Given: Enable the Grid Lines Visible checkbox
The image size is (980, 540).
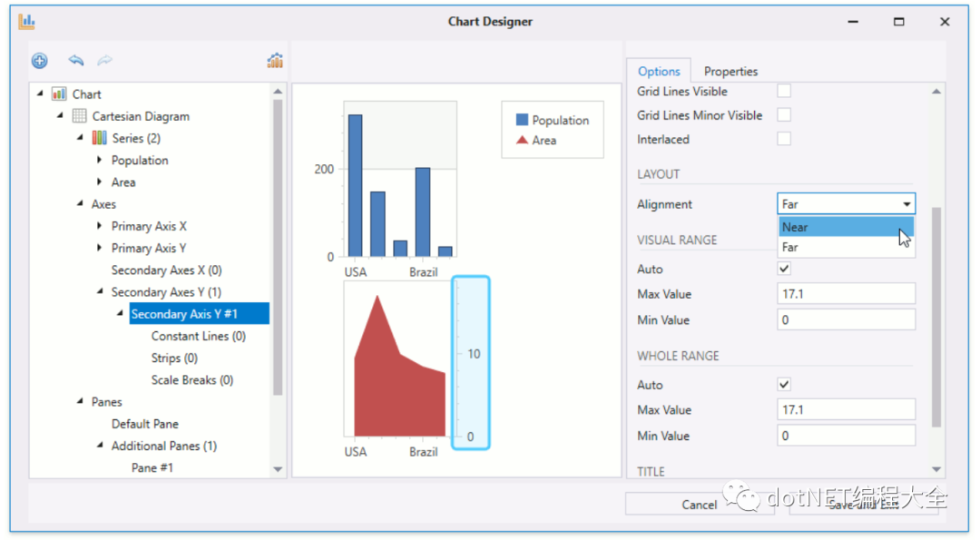Looking at the screenshot, I should [784, 92].
